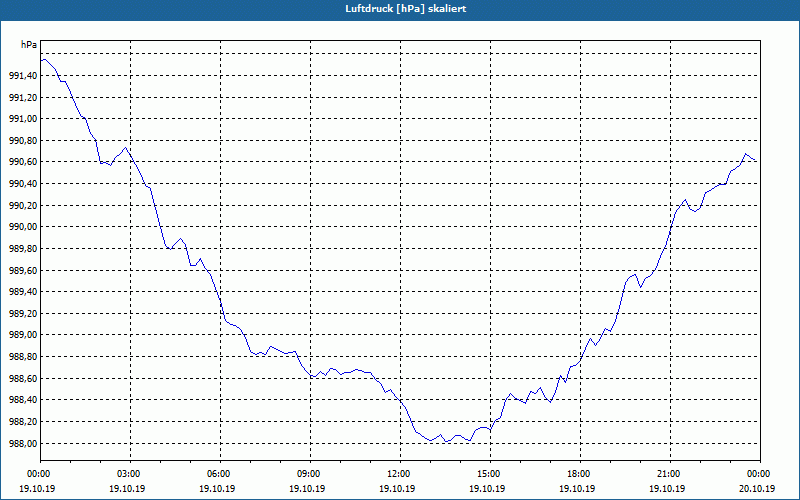Image resolution: width=800 pixels, height=500 pixels.
Task: Click the y-axis value 989,40
Action: [x=23, y=292]
